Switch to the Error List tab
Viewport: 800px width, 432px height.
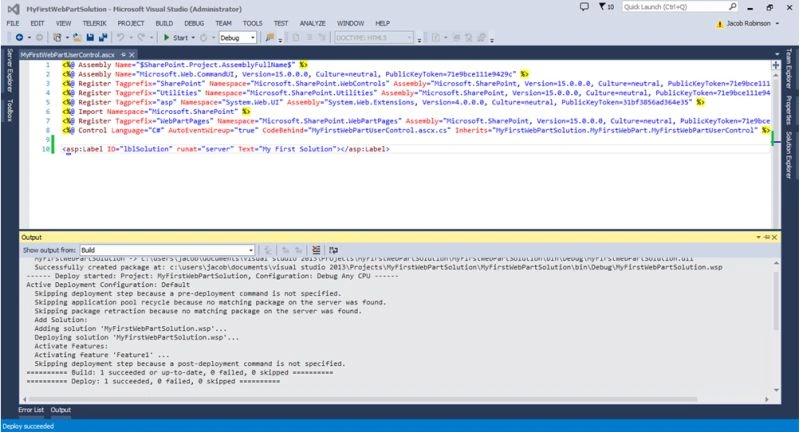point(31,410)
